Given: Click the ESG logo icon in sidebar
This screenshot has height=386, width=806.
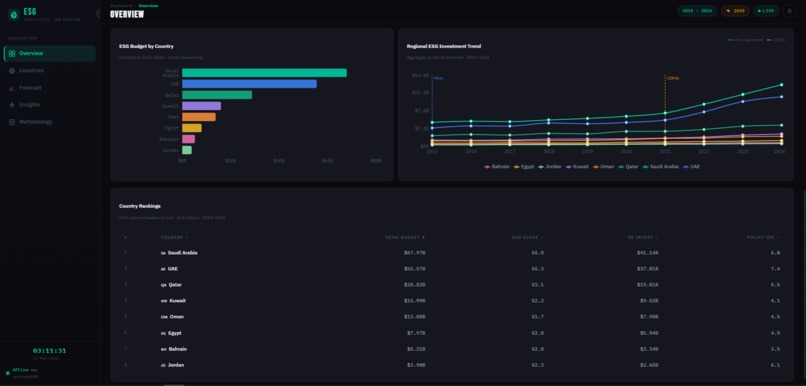Looking at the screenshot, I should pos(13,14).
